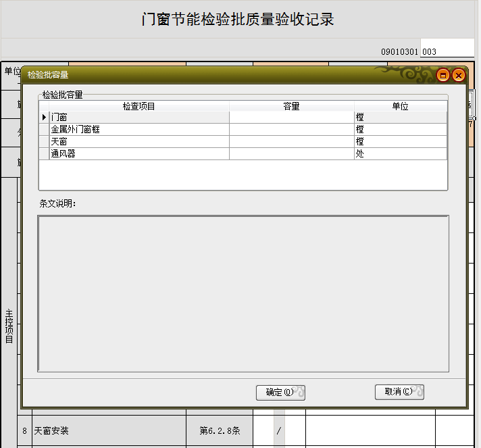This screenshot has width=481, height=448.
Task: Click the 单位 cell 樘 for 门窗
Action: tap(401, 117)
